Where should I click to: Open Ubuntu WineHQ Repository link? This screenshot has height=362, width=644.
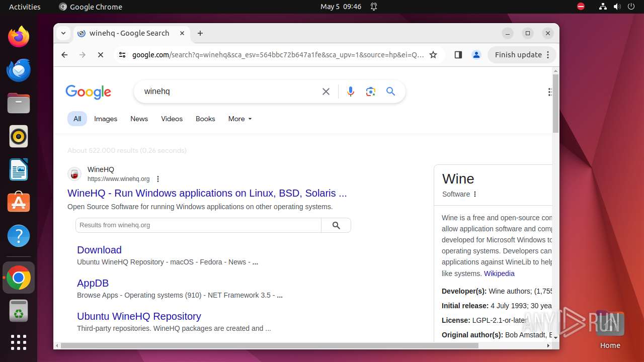tap(139, 316)
